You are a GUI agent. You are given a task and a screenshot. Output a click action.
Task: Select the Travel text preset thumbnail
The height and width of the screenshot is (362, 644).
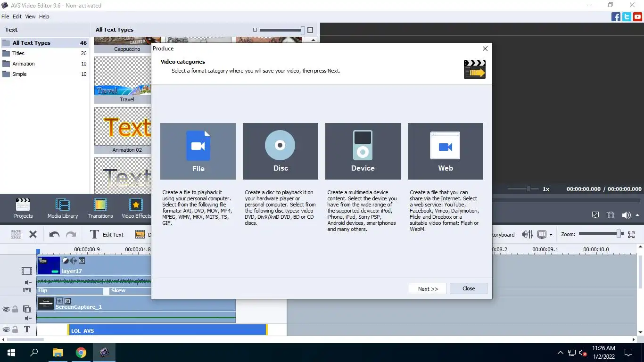[x=123, y=80]
